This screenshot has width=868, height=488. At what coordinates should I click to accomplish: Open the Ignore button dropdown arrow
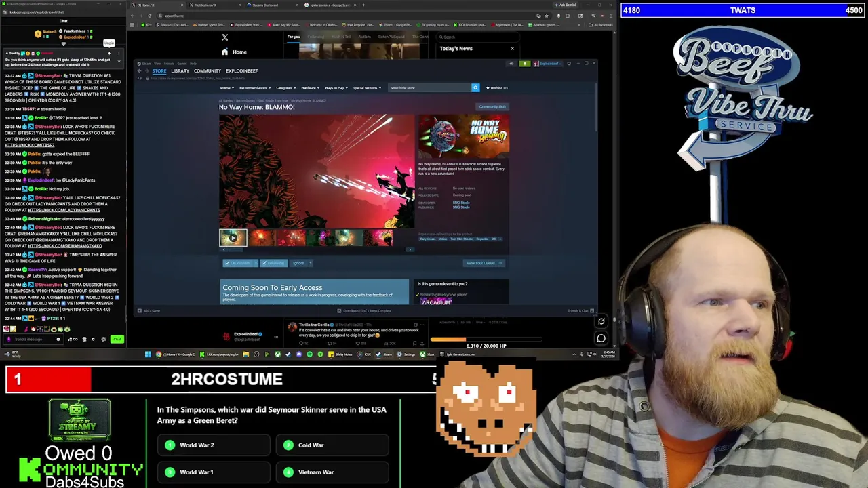tap(310, 263)
